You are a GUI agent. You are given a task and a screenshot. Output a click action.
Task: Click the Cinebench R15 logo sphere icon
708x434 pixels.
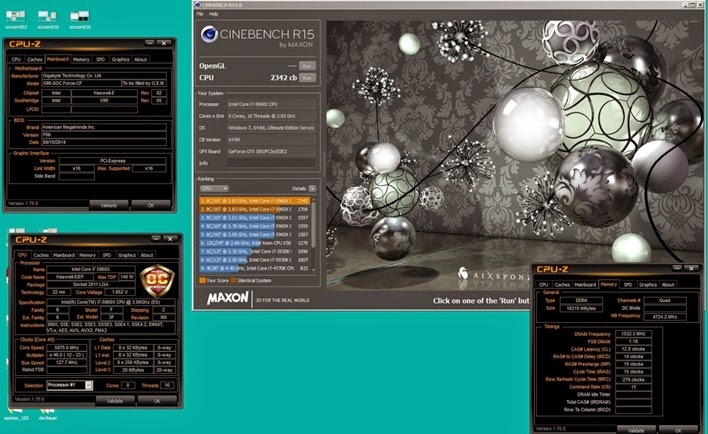click(209, 34)
